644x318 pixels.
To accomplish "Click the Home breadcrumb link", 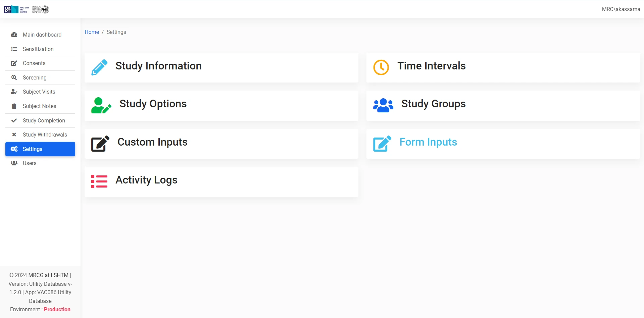I will [x=92, y=32].
